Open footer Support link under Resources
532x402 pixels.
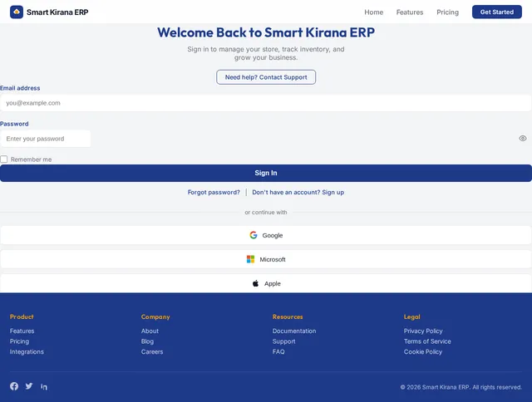284,341
